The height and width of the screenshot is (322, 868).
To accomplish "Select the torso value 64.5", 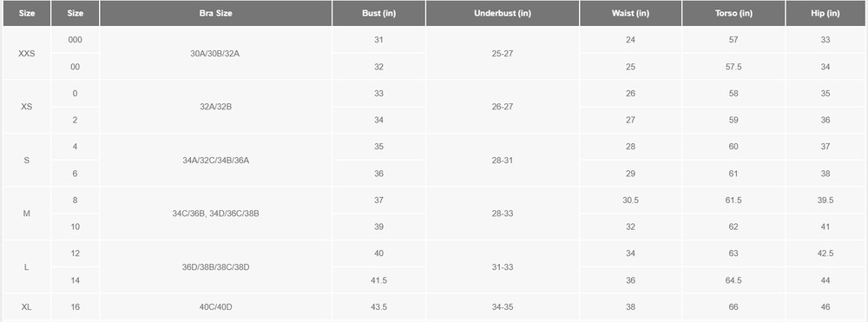I will pyautogui.click(x=733, y=280).
